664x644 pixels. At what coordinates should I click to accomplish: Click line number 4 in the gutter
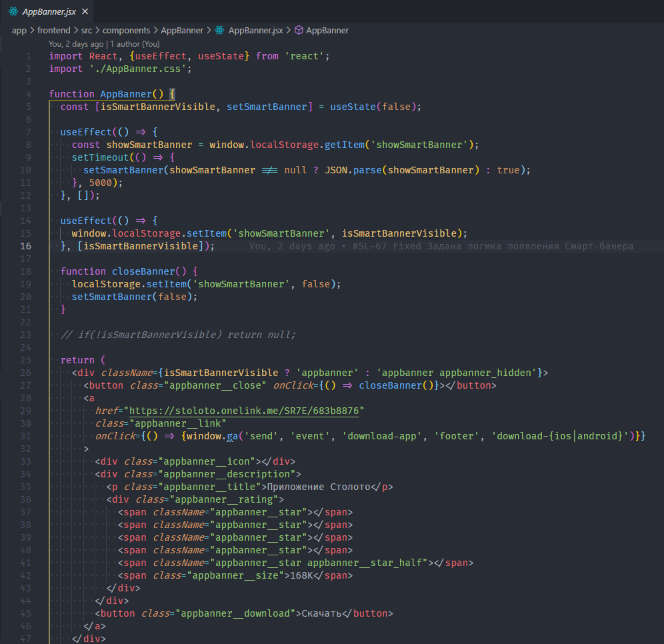(29, 94)
